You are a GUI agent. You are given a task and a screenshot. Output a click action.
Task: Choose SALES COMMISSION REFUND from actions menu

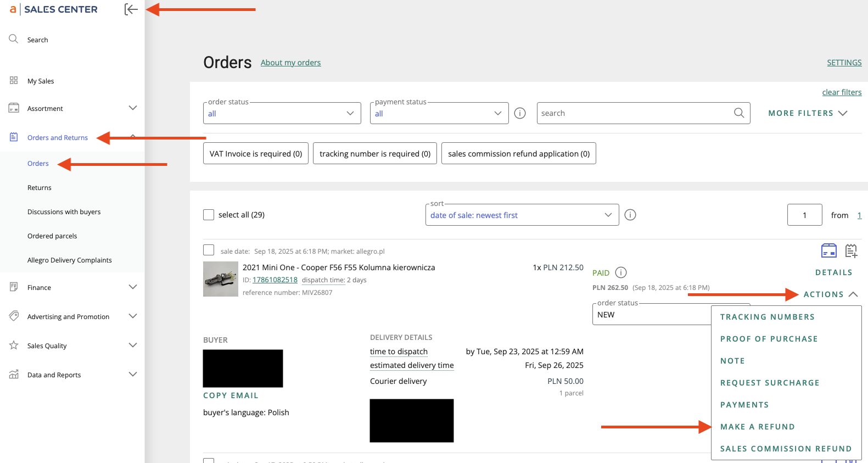click(x=786, y=449)
